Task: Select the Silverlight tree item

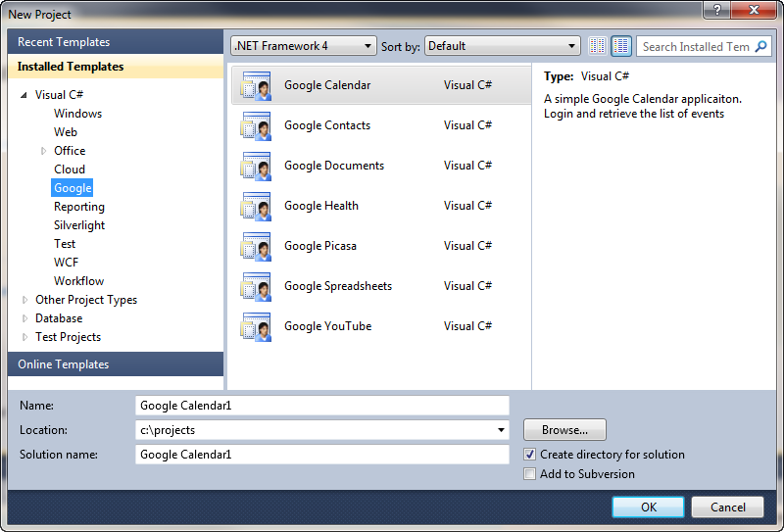Action: point(79,225)
